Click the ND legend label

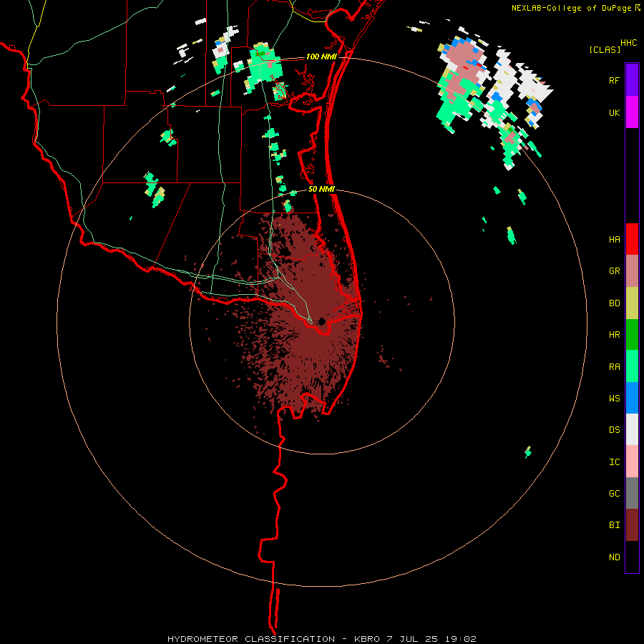coord(614,557)
